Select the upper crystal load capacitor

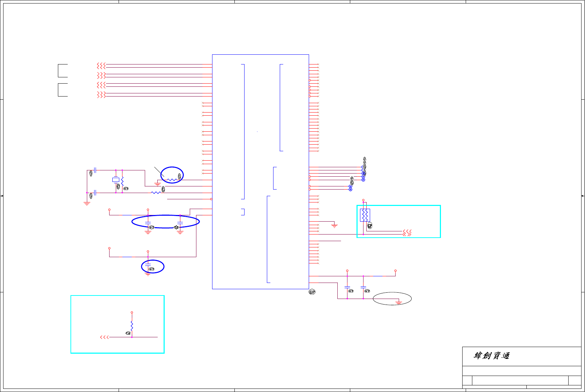pyautogui.click(x=95, y=170)
